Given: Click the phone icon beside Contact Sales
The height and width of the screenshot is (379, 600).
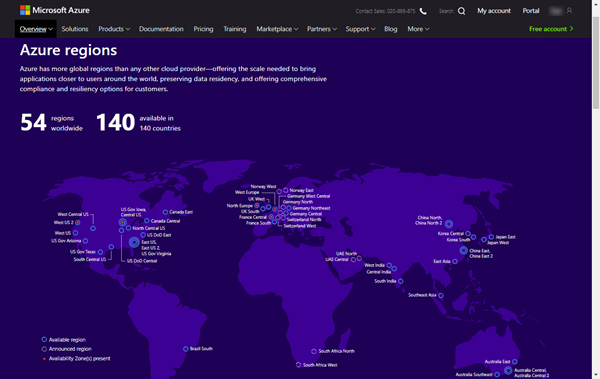Looking at the screenshot, I should pos(423,11).
